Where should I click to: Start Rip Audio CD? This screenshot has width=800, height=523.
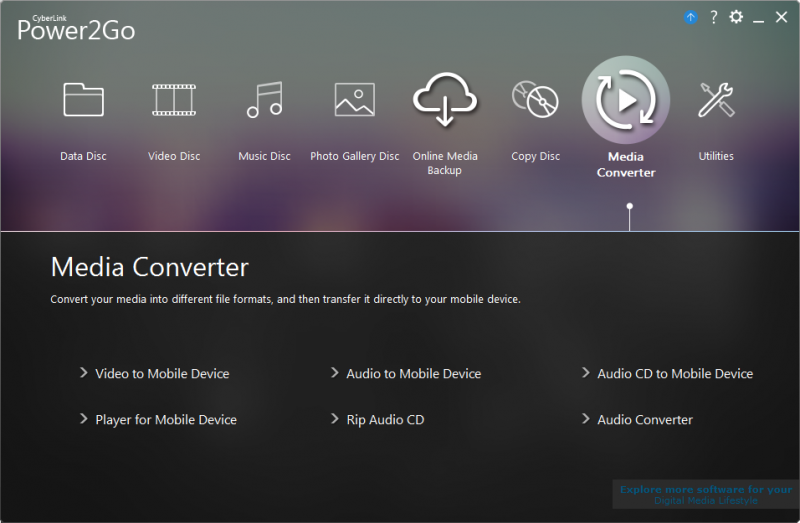tap(385, 420)
